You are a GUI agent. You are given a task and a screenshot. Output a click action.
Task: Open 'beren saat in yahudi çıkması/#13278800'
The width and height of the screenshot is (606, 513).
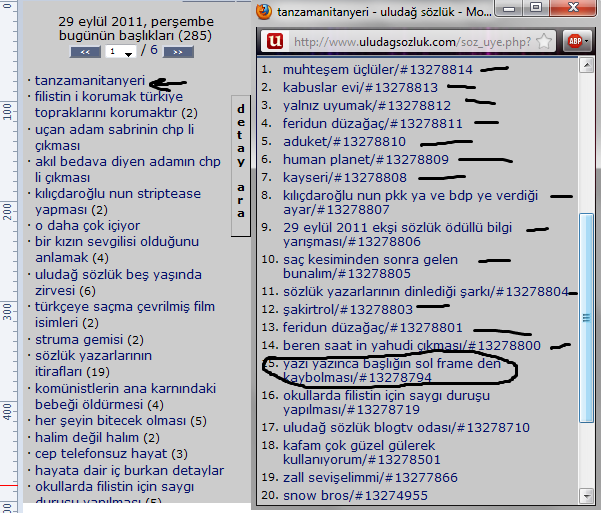click(x=412, y=346)
